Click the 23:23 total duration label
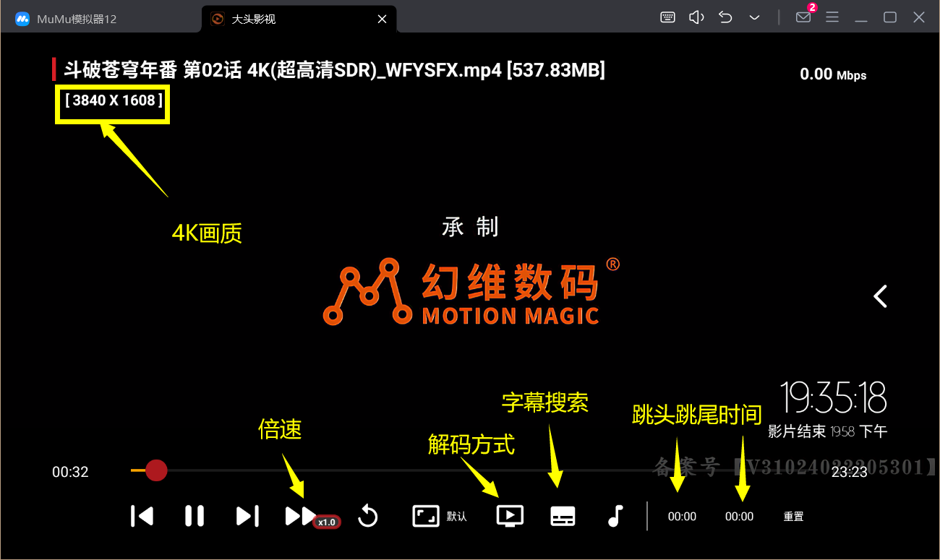The height and width of the screenshot is (560, 940). pos(849,472)
